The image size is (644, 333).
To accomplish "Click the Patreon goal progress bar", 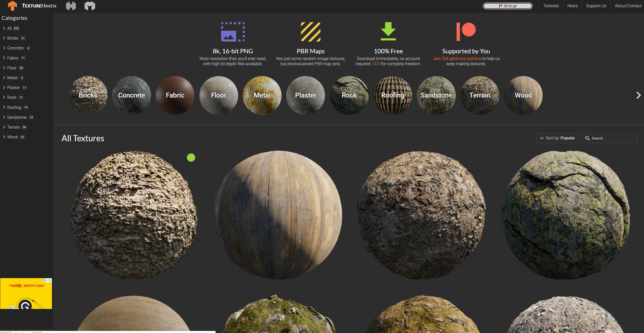I will pos(507,6).
